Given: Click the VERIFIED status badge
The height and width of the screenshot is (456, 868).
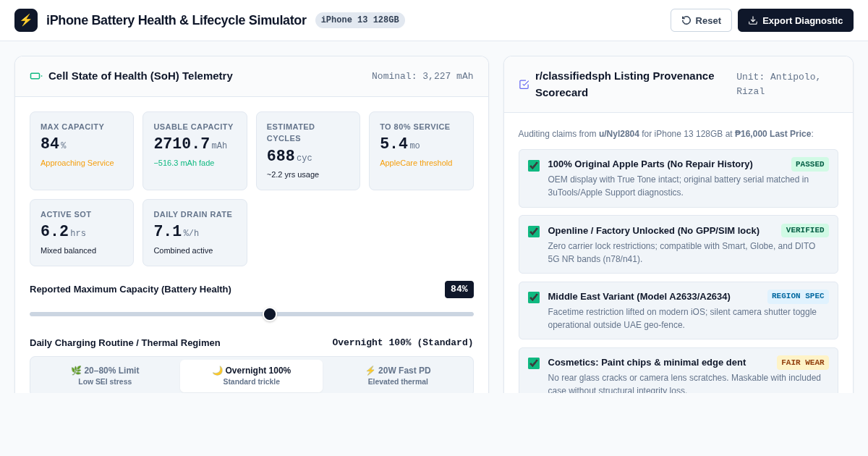Looking at the screenshot, I should click(805, 230).
